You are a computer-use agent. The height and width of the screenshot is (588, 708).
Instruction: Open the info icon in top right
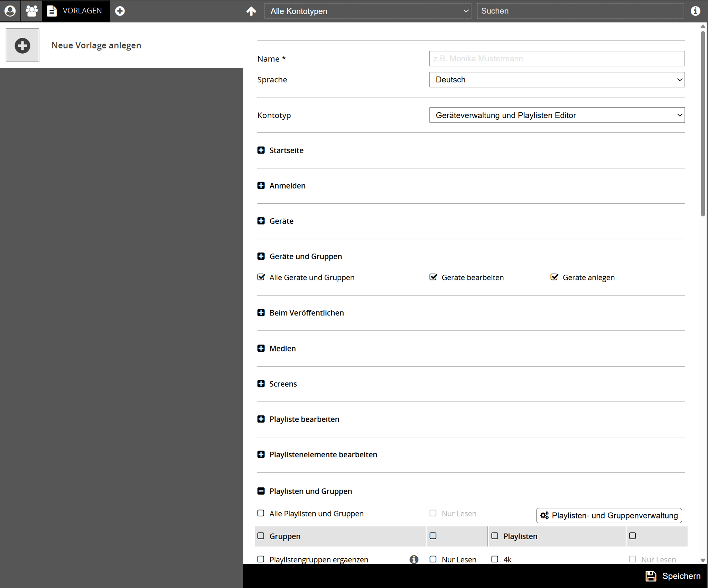click(695, 11)
